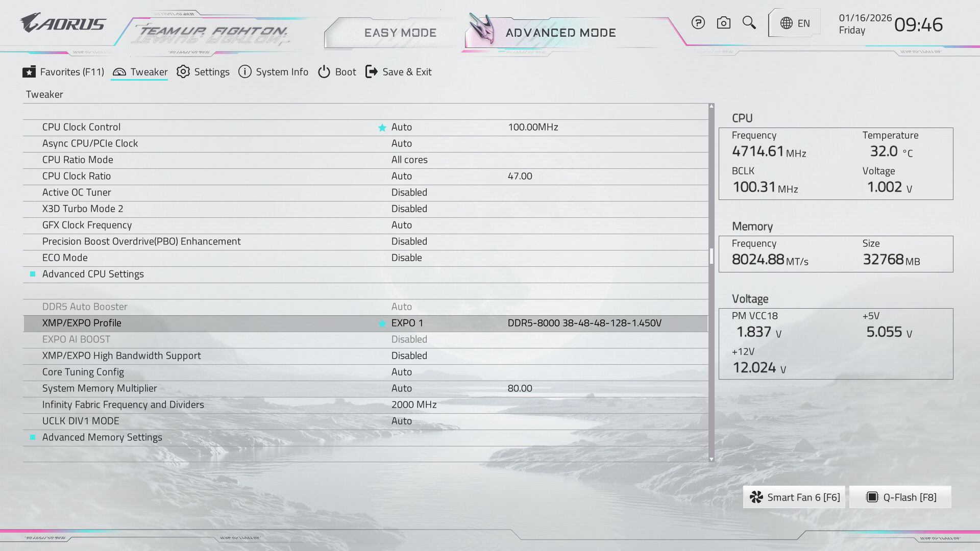Open CPU Ratio Mode All cores dropdown
The image size is (980, 551).
pyautogui.click(x=409, y=160)
